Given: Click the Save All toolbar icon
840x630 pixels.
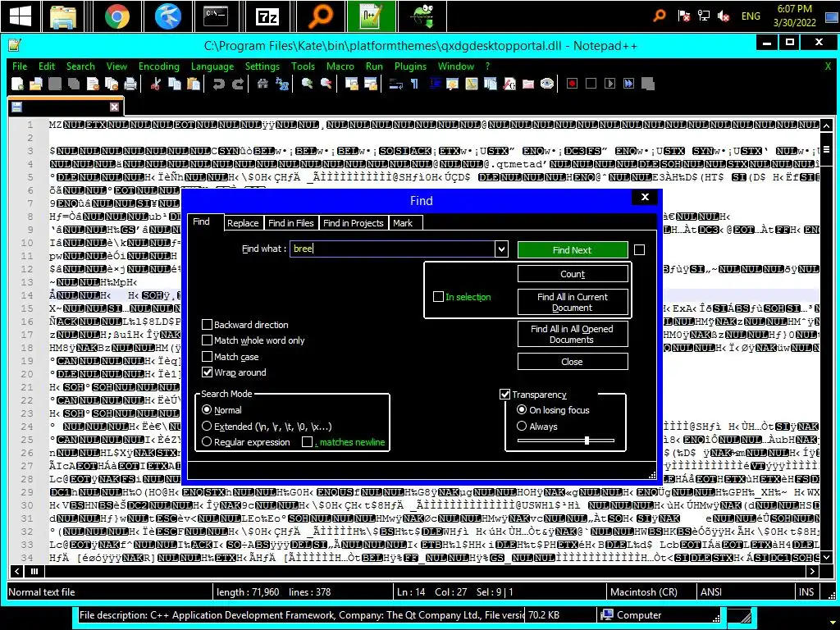Looking at the screenshot, I should [x=73, y=84].
